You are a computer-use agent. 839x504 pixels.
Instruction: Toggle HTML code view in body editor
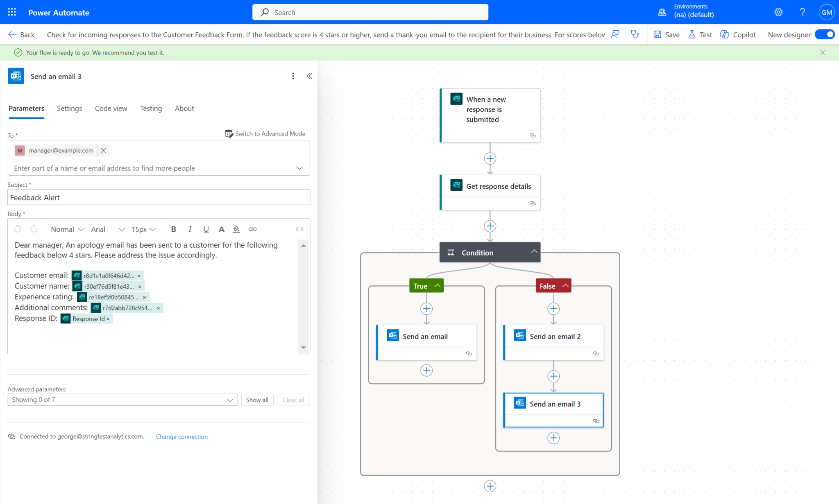coord(299,229)
